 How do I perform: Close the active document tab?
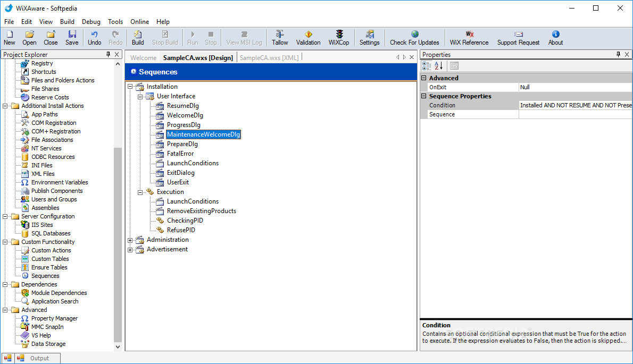coord(412,57)
